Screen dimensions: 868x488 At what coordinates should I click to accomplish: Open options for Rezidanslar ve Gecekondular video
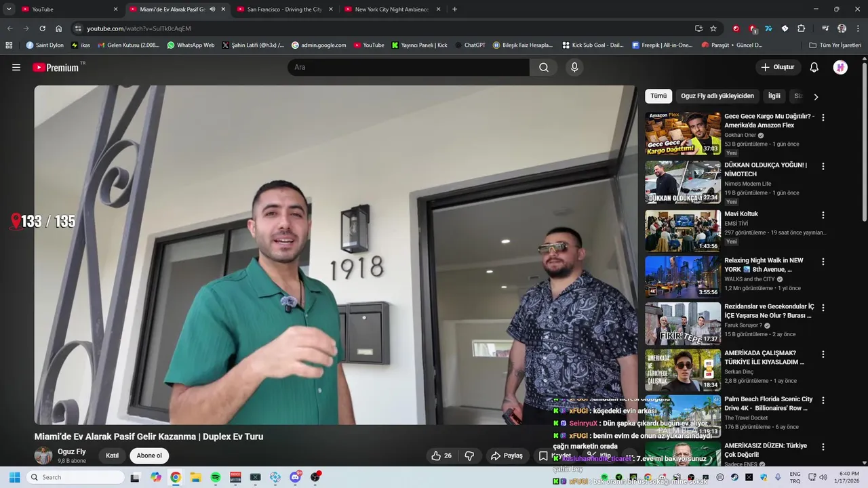coord(823,308)
